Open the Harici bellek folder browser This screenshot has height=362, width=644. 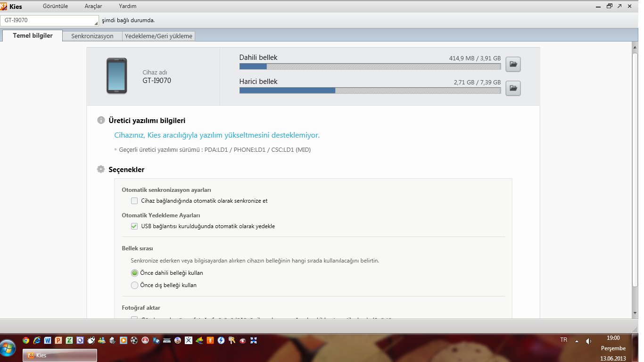click(x=513, y=88)
